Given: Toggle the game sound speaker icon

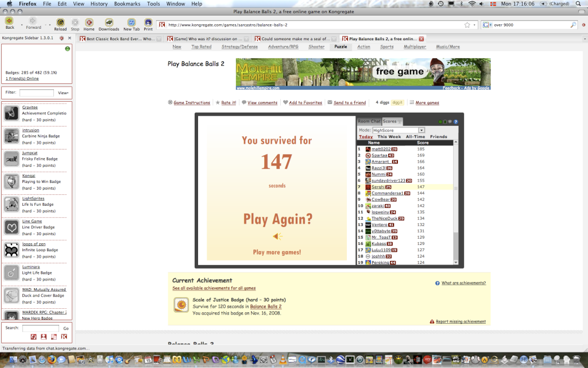Looking at the screenshot, I should (277, 236).
